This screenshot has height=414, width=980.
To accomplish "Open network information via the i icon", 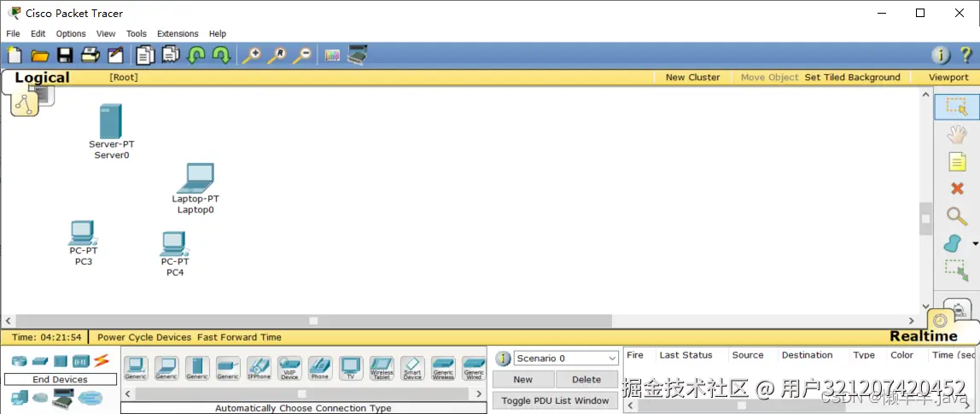I will pos(941,55).
